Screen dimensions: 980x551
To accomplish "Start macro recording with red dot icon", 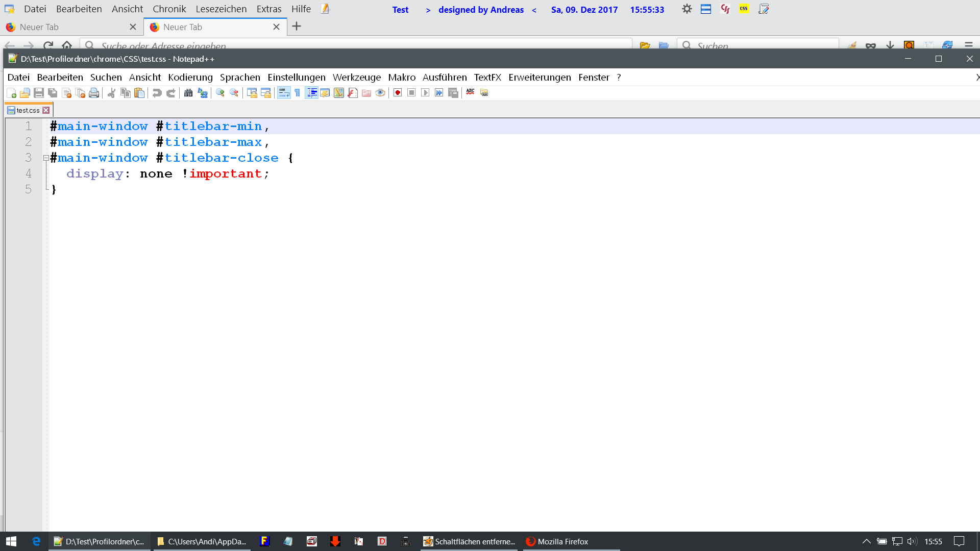I will [x=398, y=93].
